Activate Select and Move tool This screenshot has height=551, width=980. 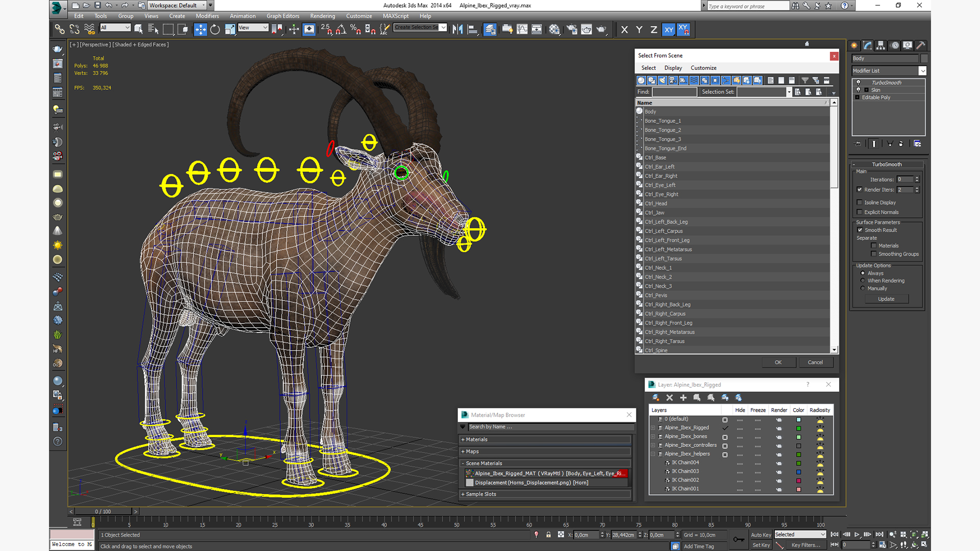201,30
